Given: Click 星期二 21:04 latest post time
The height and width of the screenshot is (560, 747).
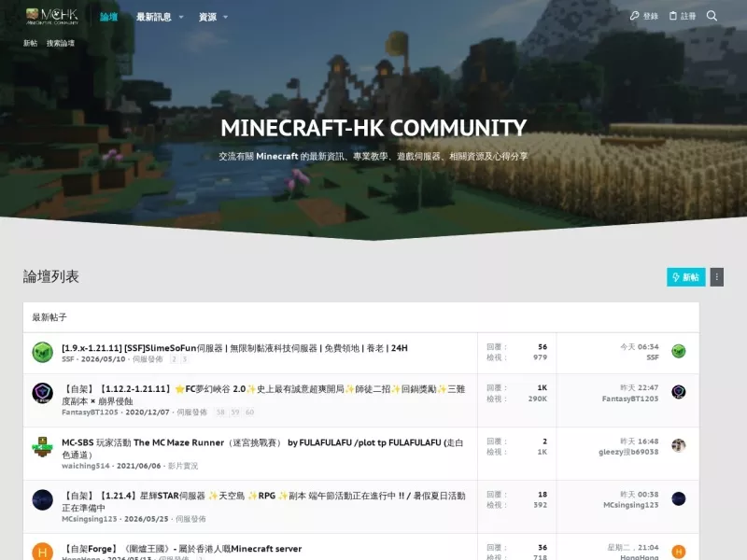Looking at the screenshot, I should point(633,548).
